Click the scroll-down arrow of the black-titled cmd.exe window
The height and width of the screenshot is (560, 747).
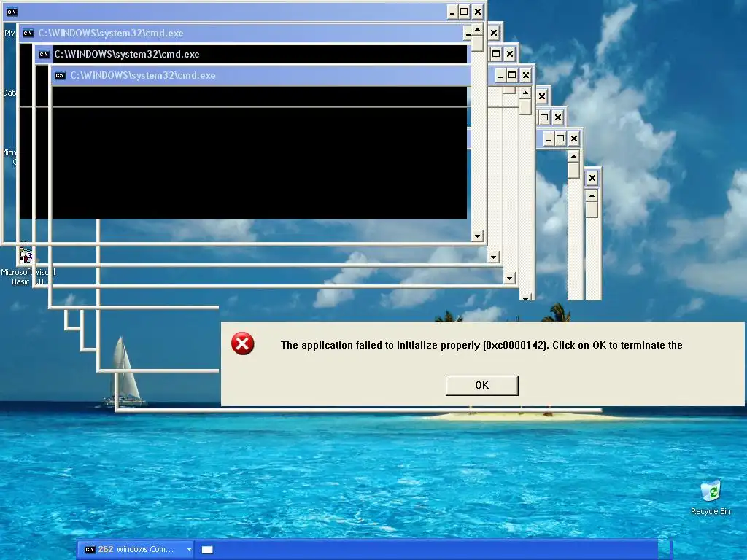click(x=509, y=278)
